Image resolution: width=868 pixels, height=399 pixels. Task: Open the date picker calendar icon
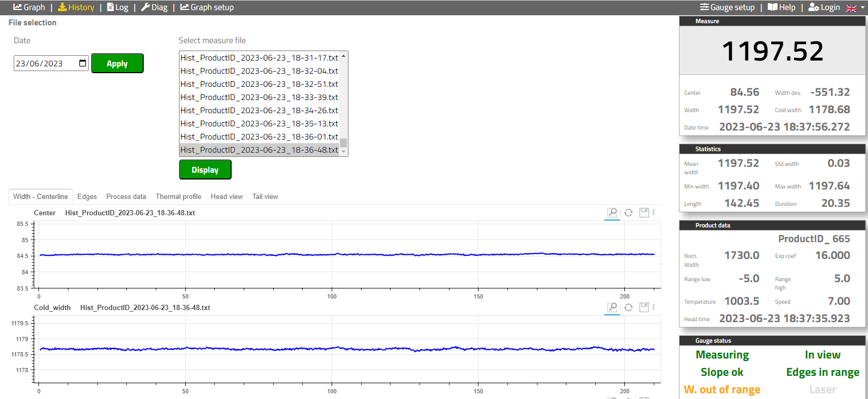pyautogui.click(x=83, y=63)
